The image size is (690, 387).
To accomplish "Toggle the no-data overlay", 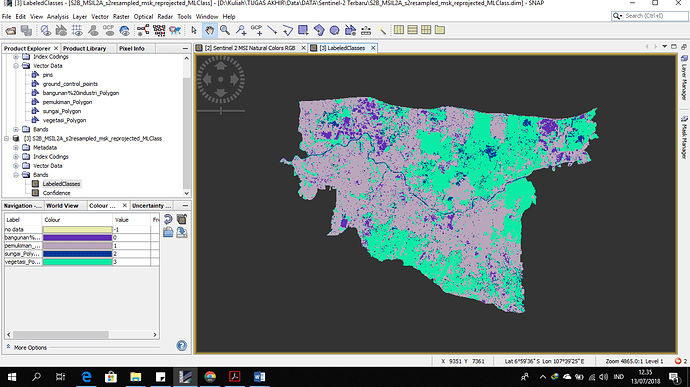I will [45, 30].
